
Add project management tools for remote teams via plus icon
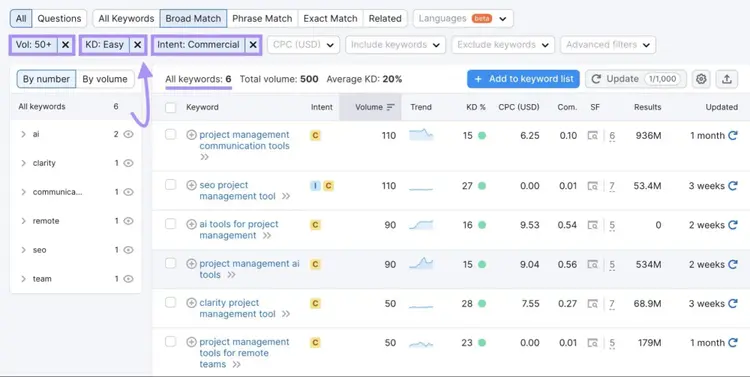(191, 342)
